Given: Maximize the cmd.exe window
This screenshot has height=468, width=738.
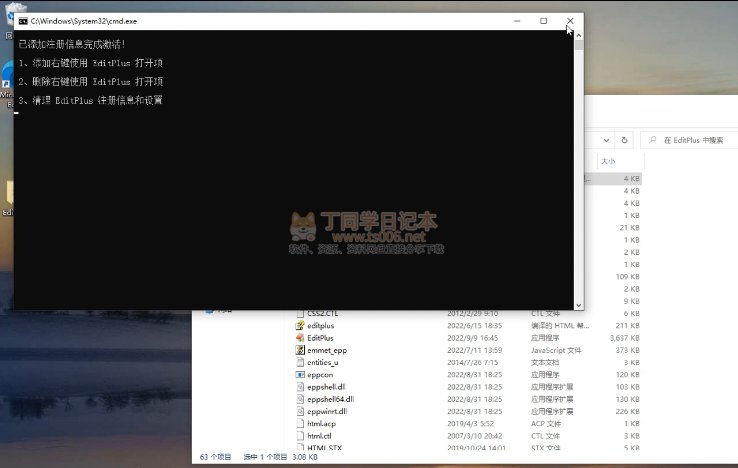Looking at the screenshot, I should [544, 21].
